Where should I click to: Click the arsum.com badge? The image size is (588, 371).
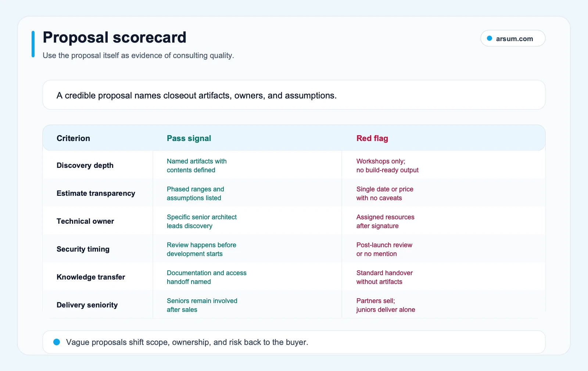point(513,38)
